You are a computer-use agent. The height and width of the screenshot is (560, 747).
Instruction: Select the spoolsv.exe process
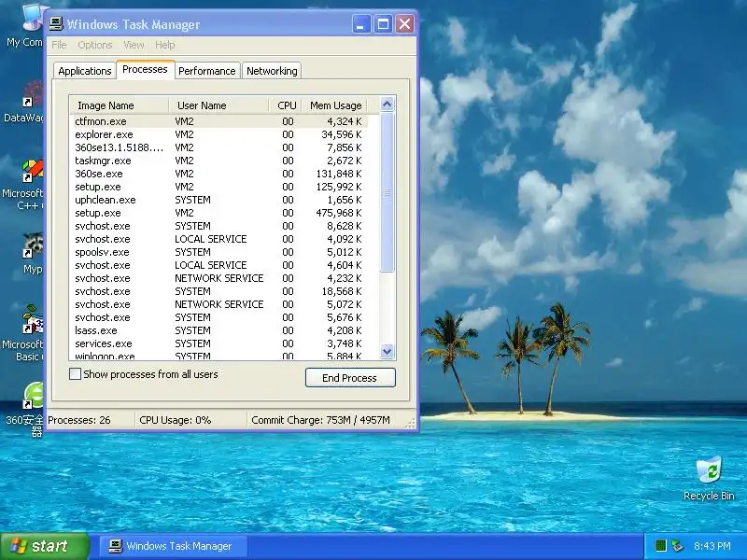coord(219,252)
